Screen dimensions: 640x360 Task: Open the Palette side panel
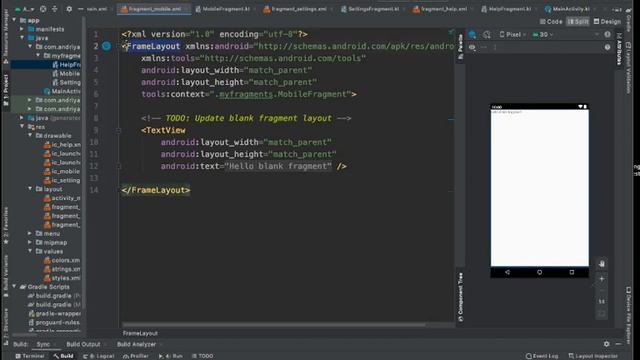point(460,46)
